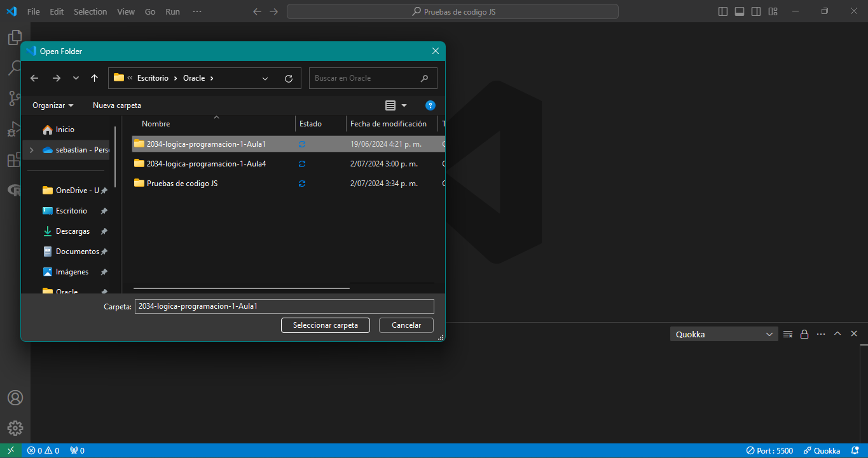Click the VS Code command center search box
The width and height of the screenshot is (868, 458).
[453, 11]
